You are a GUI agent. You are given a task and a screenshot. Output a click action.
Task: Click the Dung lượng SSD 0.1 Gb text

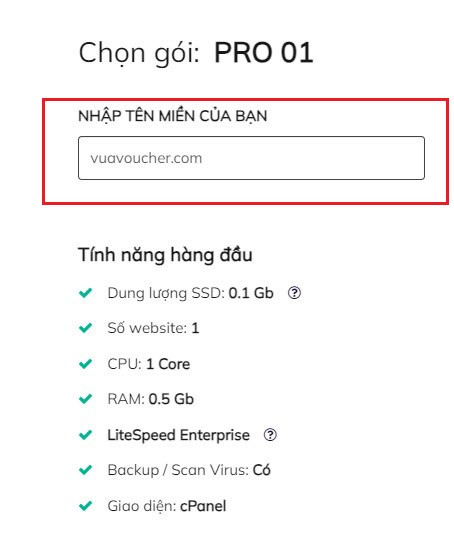click(190, 293)
